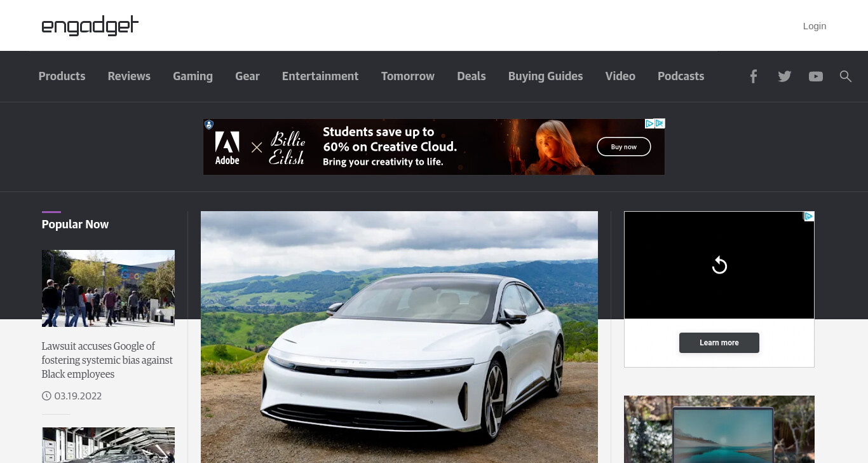
Task: Open Engadget's YouTube channel icon
Action: [816, 76]
